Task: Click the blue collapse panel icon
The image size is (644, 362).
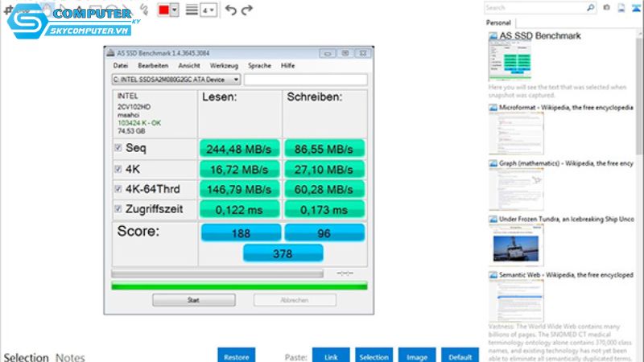Action: coord(636,7)
